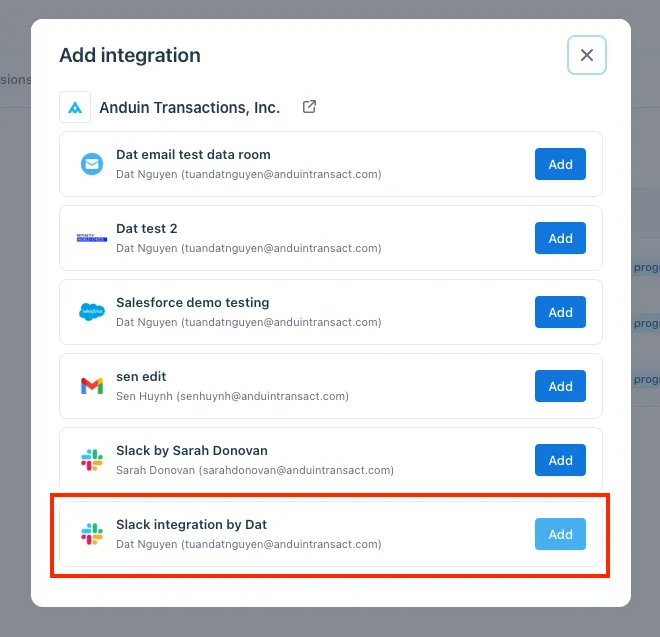Click the Salesforce cloud icon
The height and width of the screenshot is (637, 660).
click(x=92, y=312)
